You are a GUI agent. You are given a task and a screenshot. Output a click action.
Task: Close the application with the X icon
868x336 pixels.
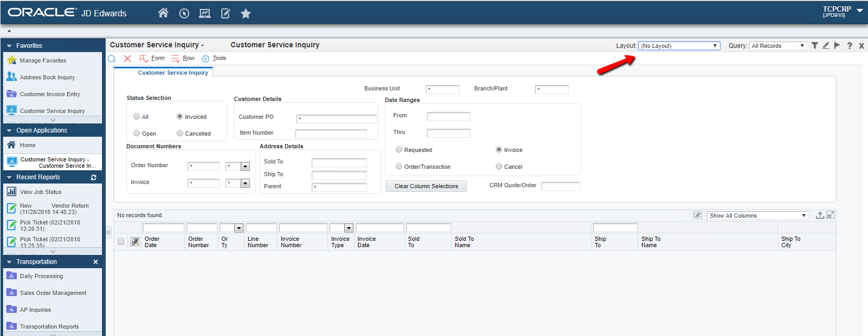point(862,46)
